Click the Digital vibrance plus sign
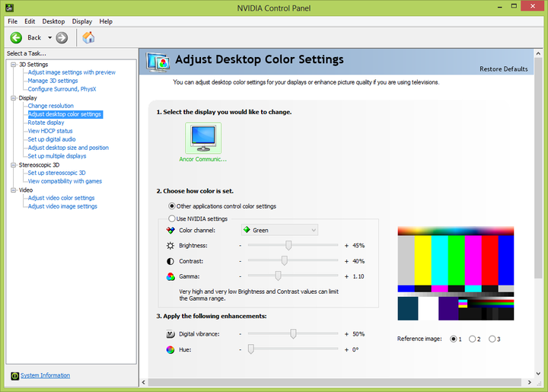Image resolution: width=548 pixels, height=392 pixels. point(346,334)
